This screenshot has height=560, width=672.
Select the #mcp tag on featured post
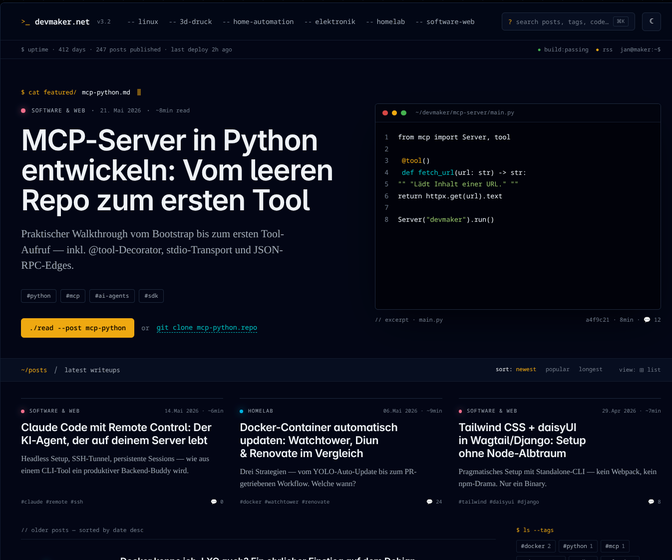(73, 296)
